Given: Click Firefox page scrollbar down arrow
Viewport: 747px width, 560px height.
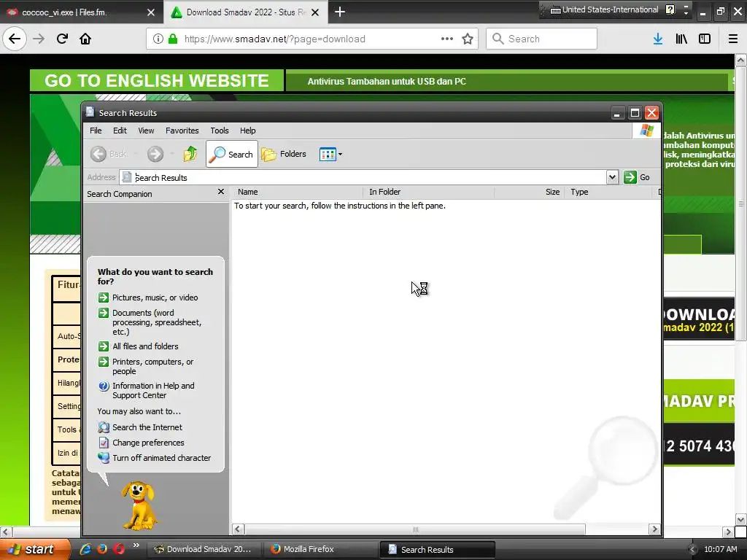Looking at the screenshot, I should [740, 519].
